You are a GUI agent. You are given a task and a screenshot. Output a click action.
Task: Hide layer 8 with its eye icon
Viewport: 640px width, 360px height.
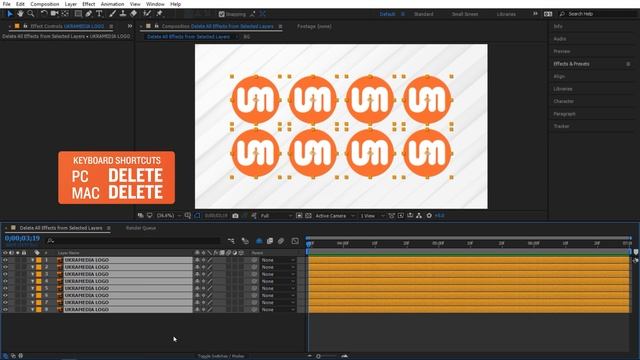pyautogui.click(x=5, y=309)
